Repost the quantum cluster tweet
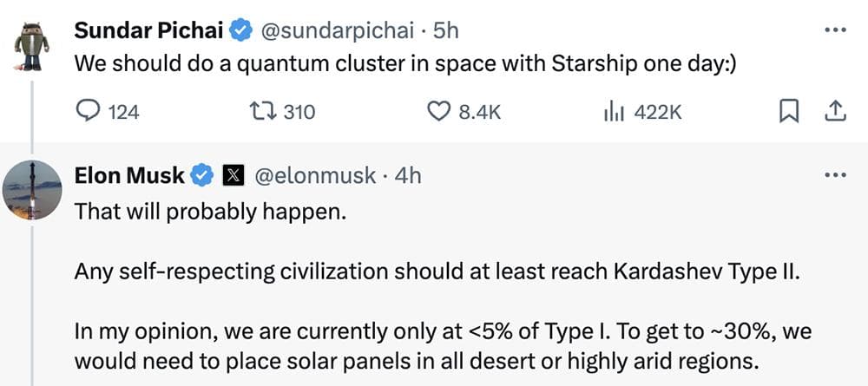The image size is (868, 386). pyautogui.click(x=260, y=111)
